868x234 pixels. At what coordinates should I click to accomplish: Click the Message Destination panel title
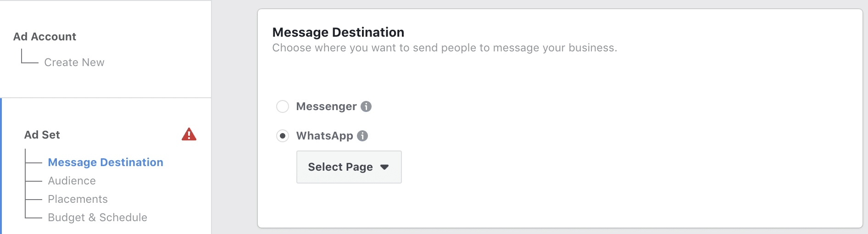pos(338,32)
